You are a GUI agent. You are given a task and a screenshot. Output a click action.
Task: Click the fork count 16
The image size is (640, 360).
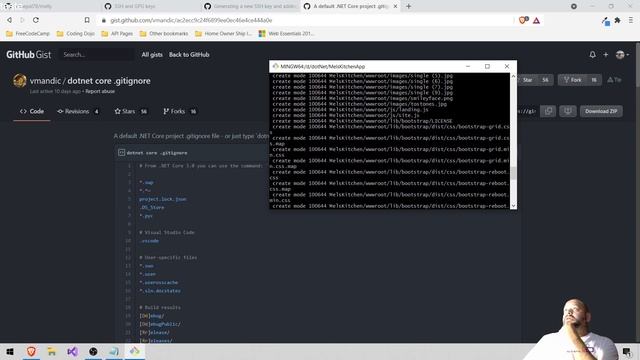pos(594,80)
